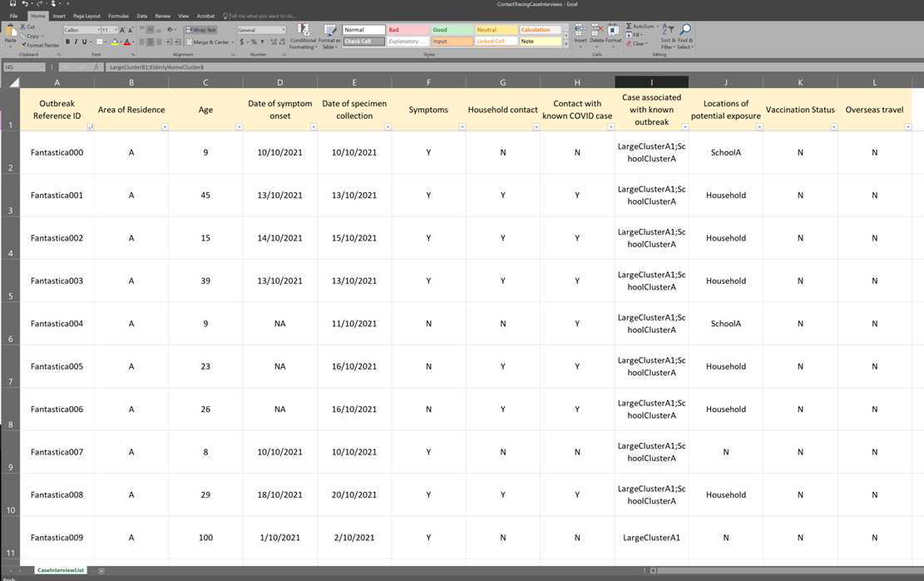
Task: Apply the Check Cell style
Action: [364, 42]
